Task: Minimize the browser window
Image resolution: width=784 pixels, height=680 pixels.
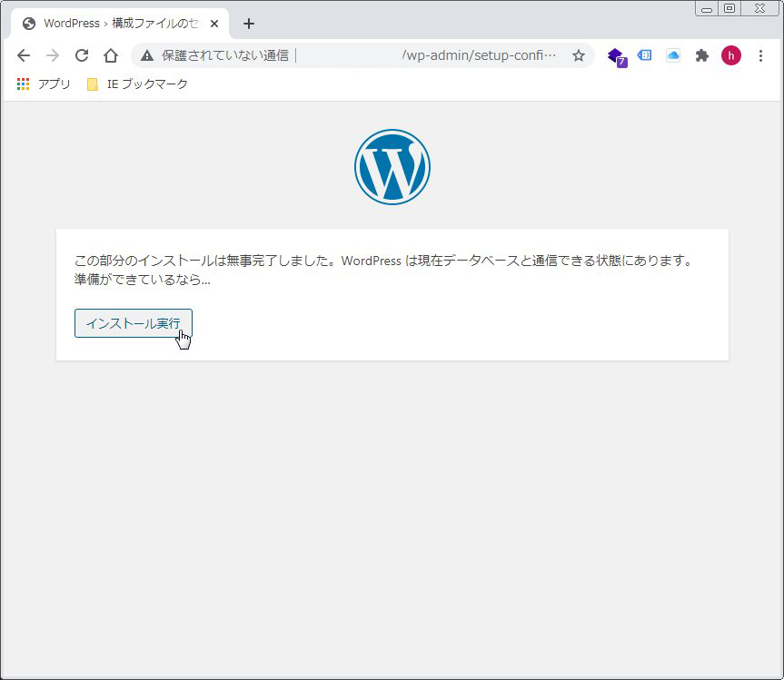Action: tap(707, 9)
